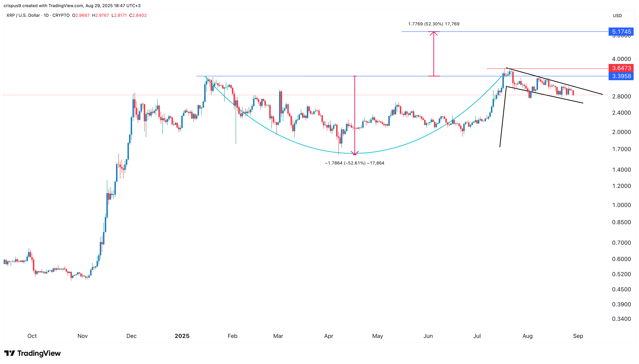Click the downward pink arrow at cup bottom

[355, 153]
